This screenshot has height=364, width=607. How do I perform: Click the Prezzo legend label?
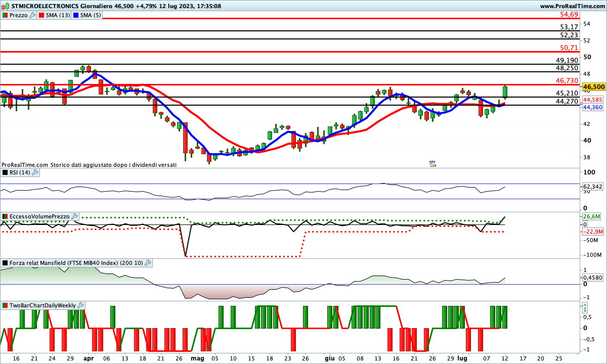(19, 15)
